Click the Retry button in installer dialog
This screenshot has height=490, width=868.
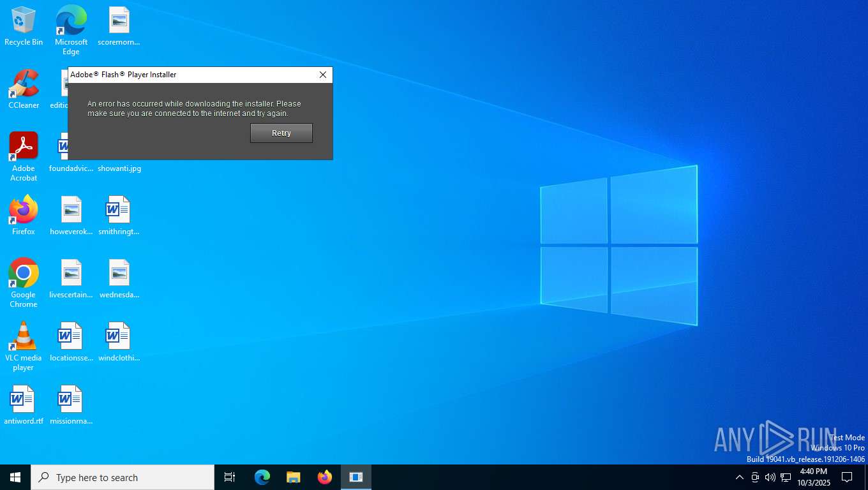pos(281,133)
